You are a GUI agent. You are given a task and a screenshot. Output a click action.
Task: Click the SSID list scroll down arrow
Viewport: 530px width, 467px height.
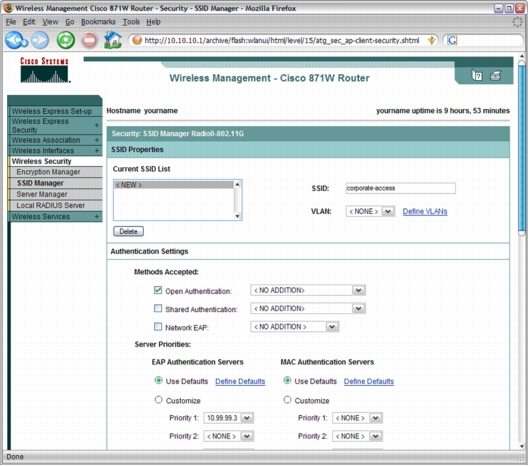[x=237, y=216]
